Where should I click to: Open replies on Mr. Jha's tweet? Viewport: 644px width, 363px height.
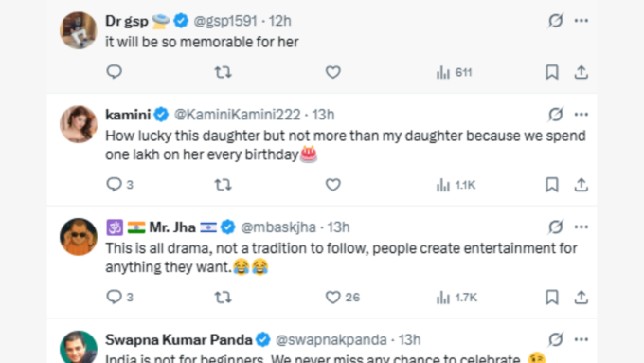point(120,297)
